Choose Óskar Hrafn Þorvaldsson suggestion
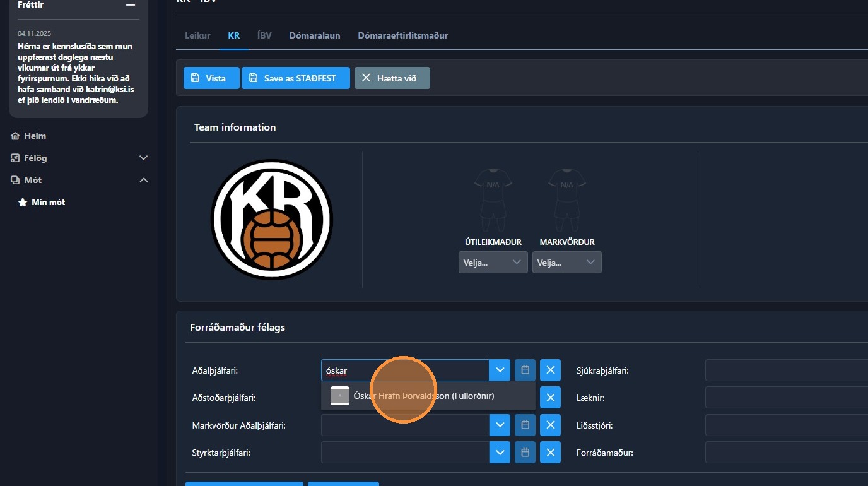Viewport: 868px width, 486px height. pyautogui.click(x=428, y=396)
